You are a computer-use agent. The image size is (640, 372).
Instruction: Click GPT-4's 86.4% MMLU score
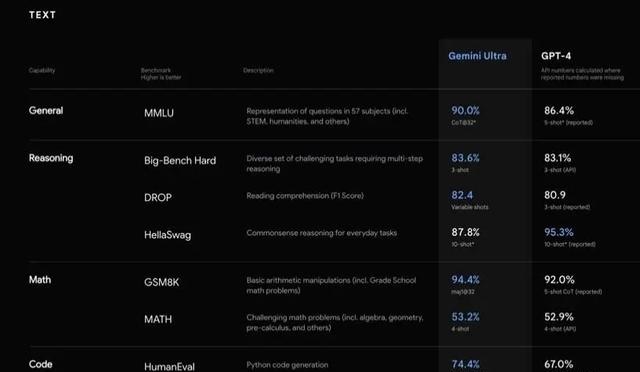pos(559,111)
